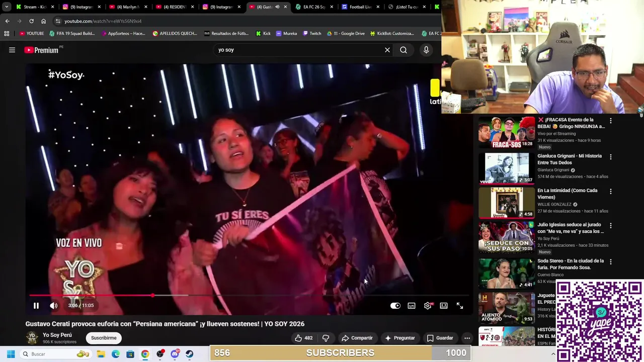Open File Explorer from taskbar

tap(101, 354)
